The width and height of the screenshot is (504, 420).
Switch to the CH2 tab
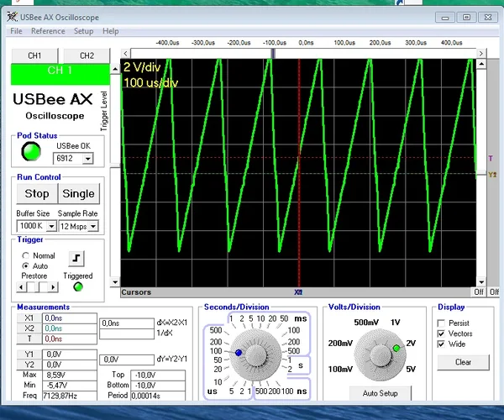pyautogui.click(x=87, y=55)
